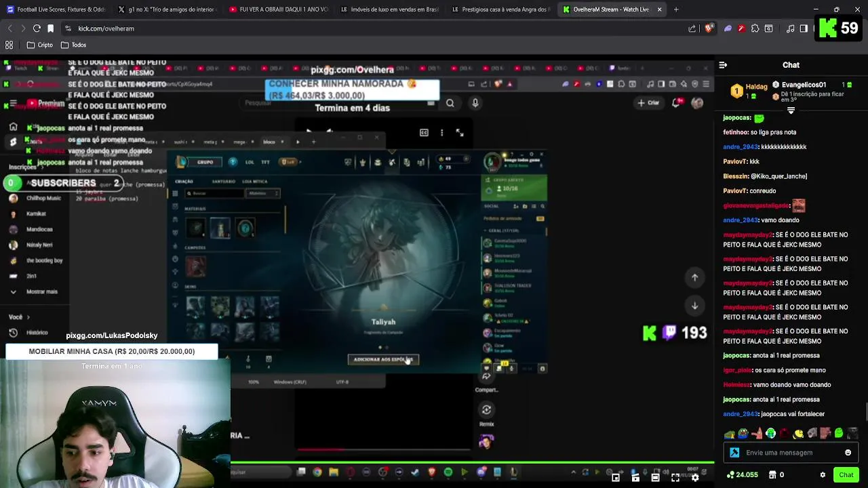Collapse the chat panel with arrow icon

click(x=723, y=65)
